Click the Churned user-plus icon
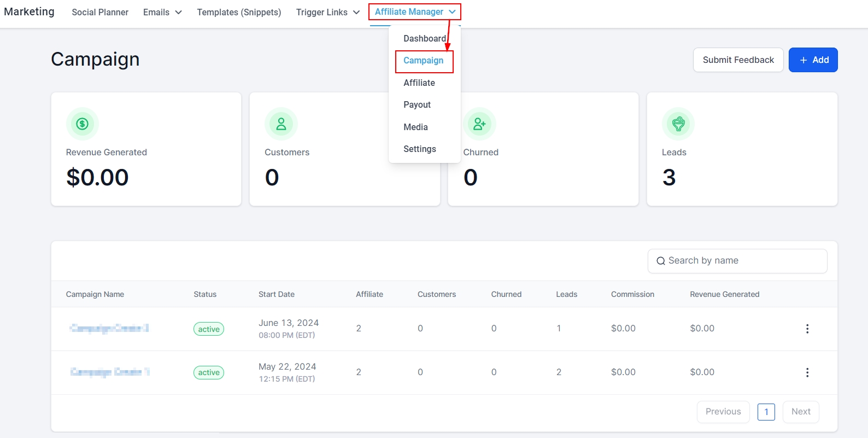The width and height of the screenshot is (868, 438). point(479,124)
